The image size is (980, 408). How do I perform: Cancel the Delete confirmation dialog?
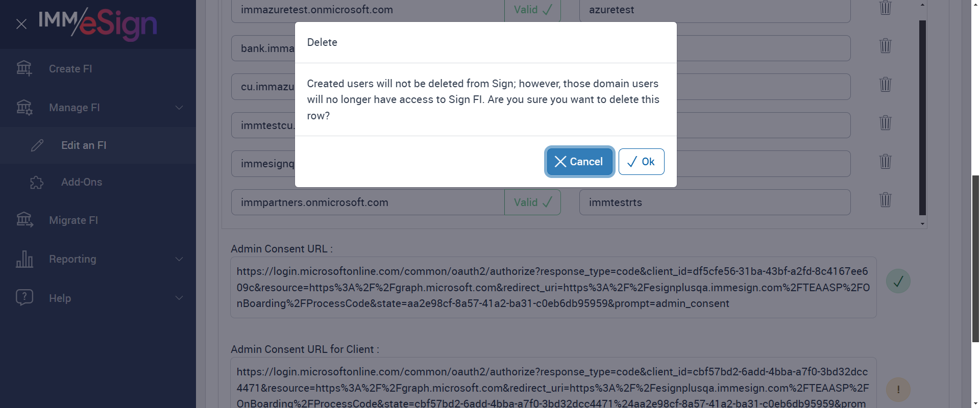pos(579,162)
